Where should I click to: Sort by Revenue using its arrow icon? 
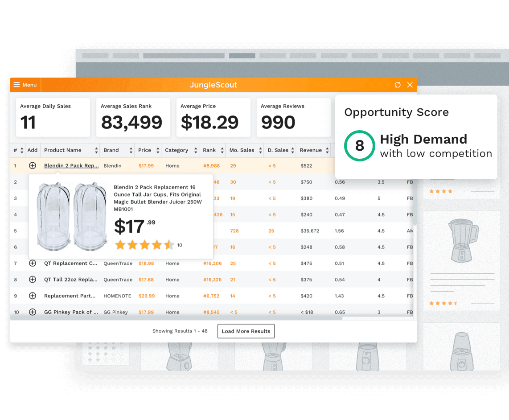[327, 150]
